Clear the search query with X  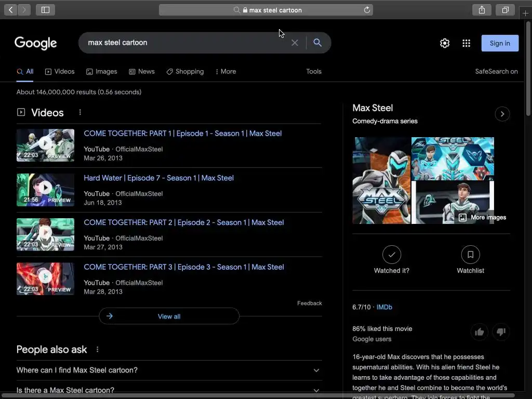click(295, 43)
